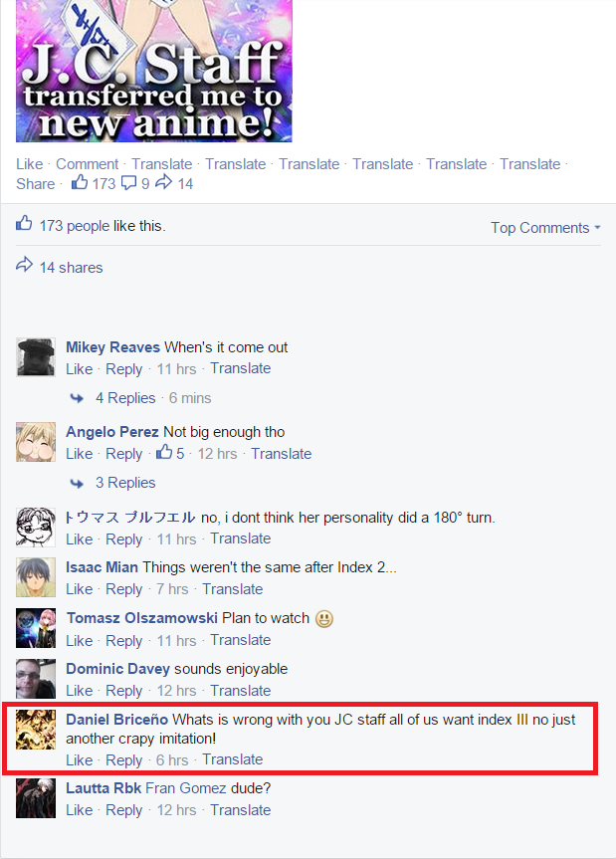Viewport: 616px width, 859px height.
Task: Translate Lautta Rbk's comment
Action: click(241, 809)
